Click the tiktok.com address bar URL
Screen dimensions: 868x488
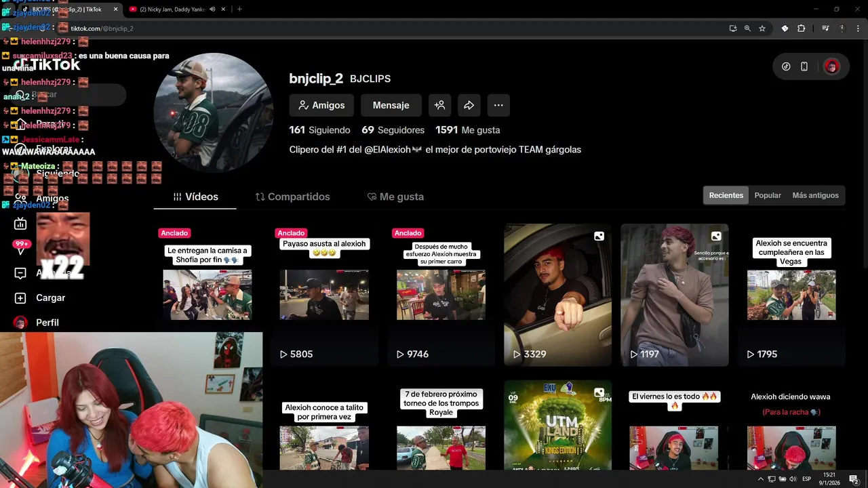click(x=102, y=28)
